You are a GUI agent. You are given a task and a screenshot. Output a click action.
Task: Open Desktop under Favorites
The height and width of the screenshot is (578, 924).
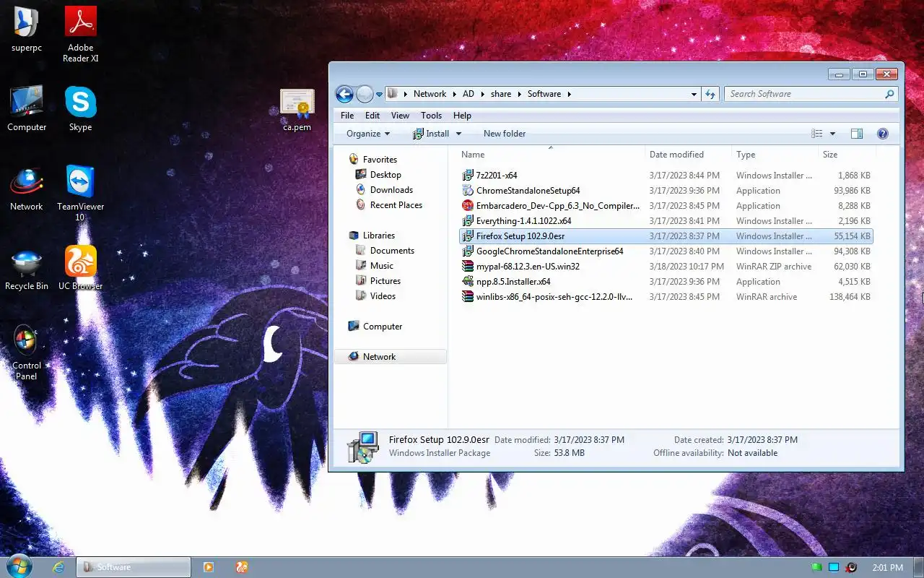[x=385, y=175]
